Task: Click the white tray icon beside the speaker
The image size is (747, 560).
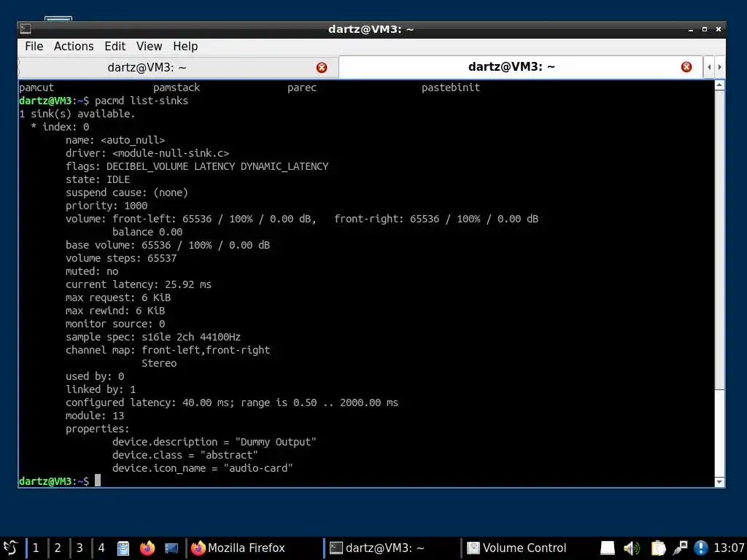Action: click(x=607, y=548)
